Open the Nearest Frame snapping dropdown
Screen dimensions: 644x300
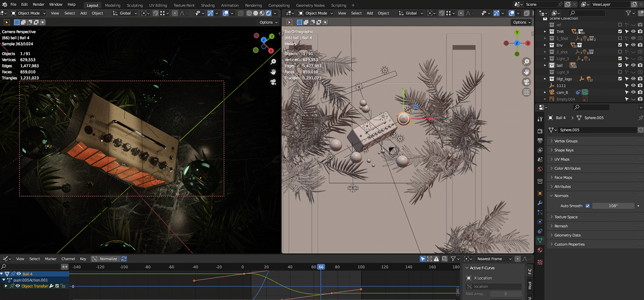click(x=494, y=259)
